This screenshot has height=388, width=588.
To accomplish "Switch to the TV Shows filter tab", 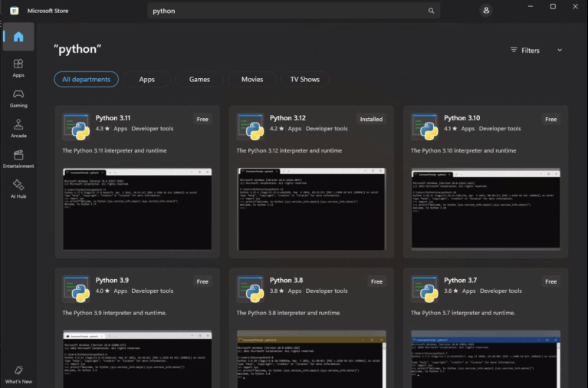I will [x=305, y=79].
